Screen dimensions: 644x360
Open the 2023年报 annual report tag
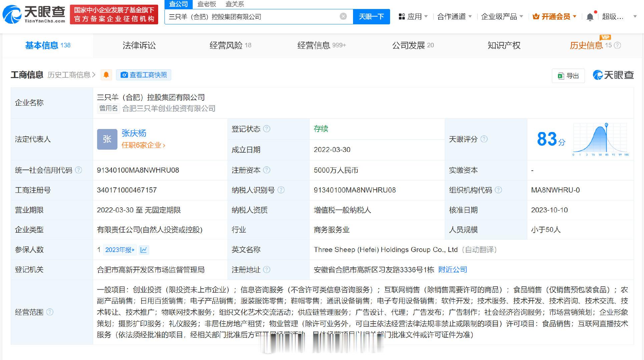point(120,250)
